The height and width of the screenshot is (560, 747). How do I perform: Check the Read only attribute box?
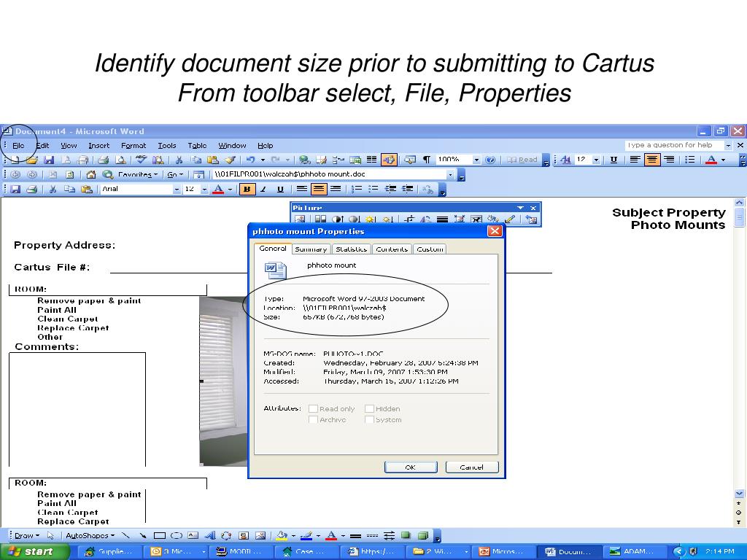click(x=313, y=408)
